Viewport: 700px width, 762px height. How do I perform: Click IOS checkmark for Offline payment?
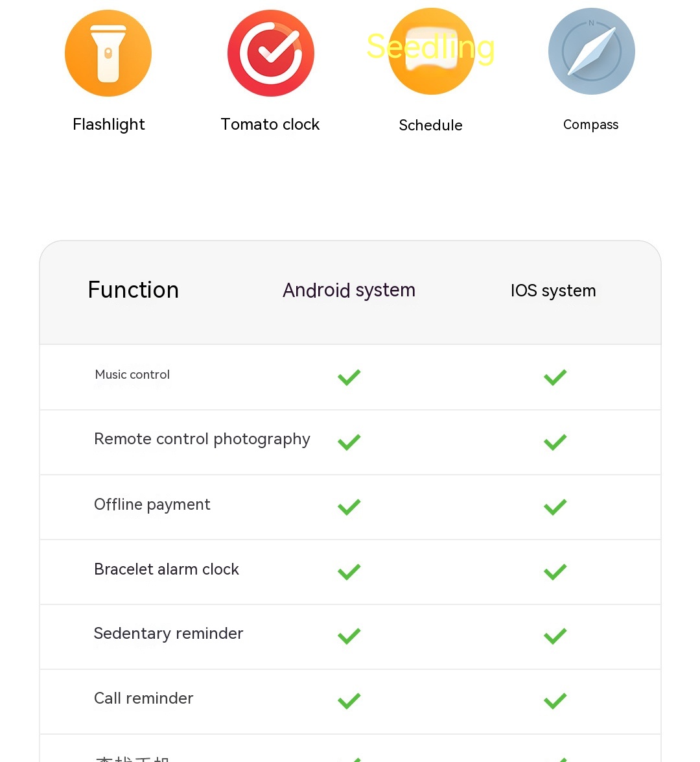[x=555, y=507]
